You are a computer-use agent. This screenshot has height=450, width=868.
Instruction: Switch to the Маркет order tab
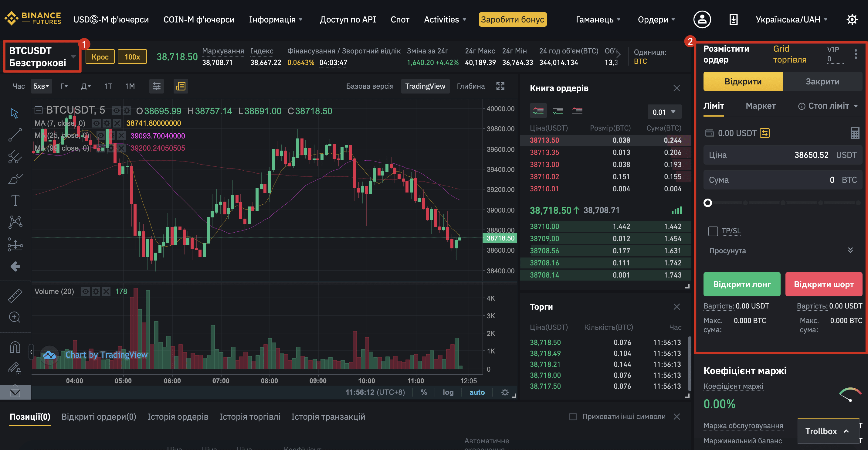click(x=761, y=106)
